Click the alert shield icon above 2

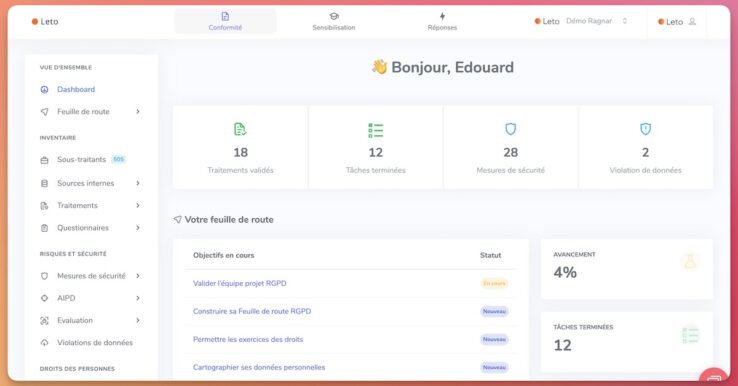pyautogui.click(x=645, y=129)
